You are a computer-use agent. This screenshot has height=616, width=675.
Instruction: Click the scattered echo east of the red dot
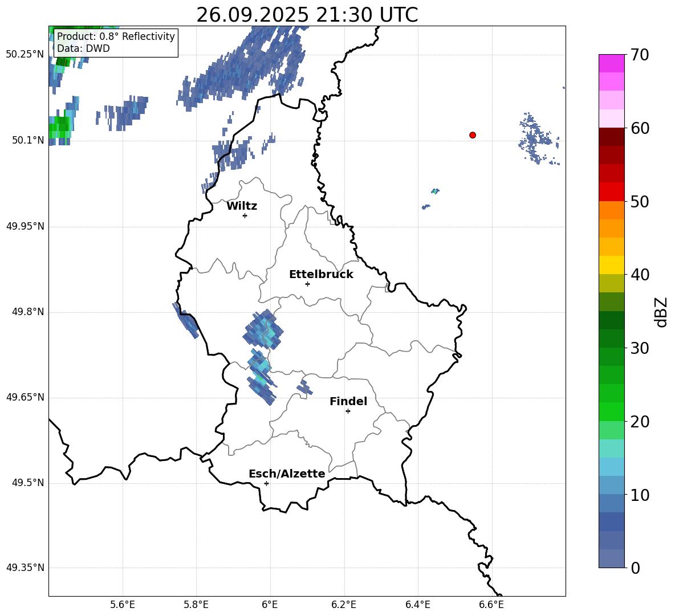539,138
